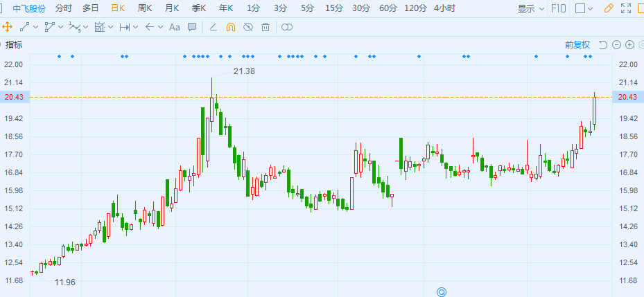The image size is (644, 297).
Task: Select the 3分 period tab
Action: click(281, 8)
